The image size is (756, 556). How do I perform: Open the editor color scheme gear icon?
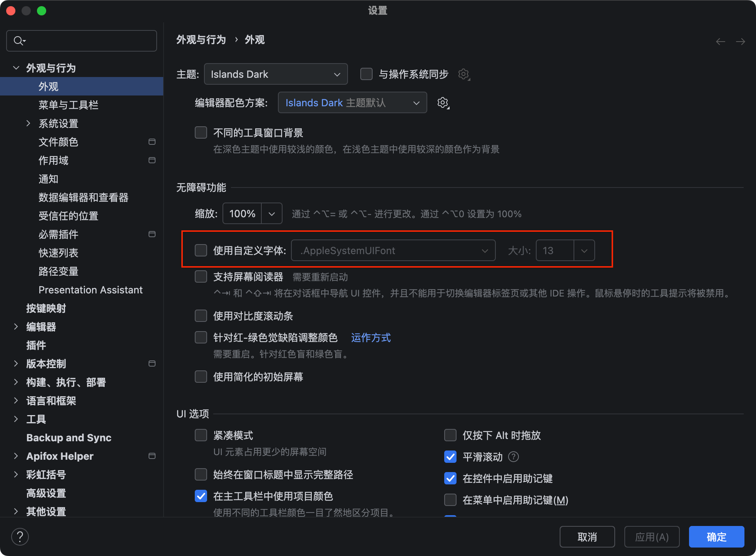coord(443,102)
